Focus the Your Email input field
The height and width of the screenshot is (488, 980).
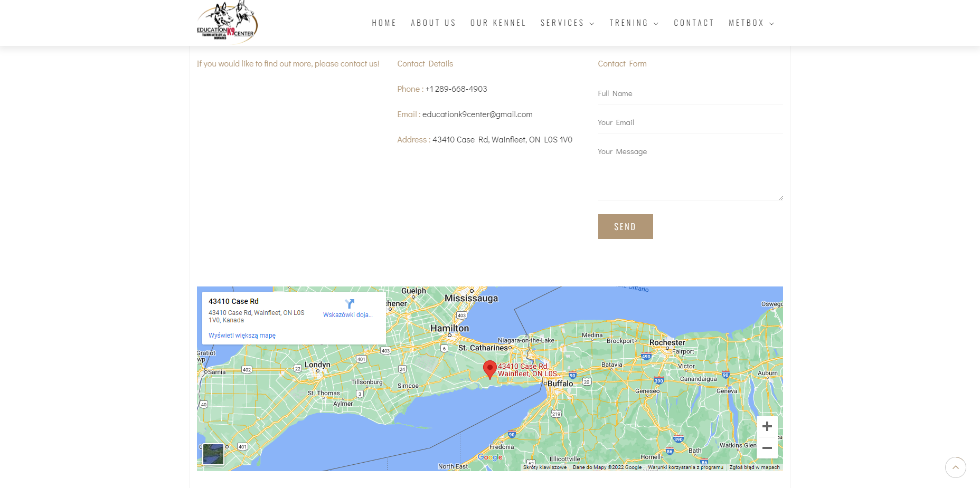(x=690, y=122)
